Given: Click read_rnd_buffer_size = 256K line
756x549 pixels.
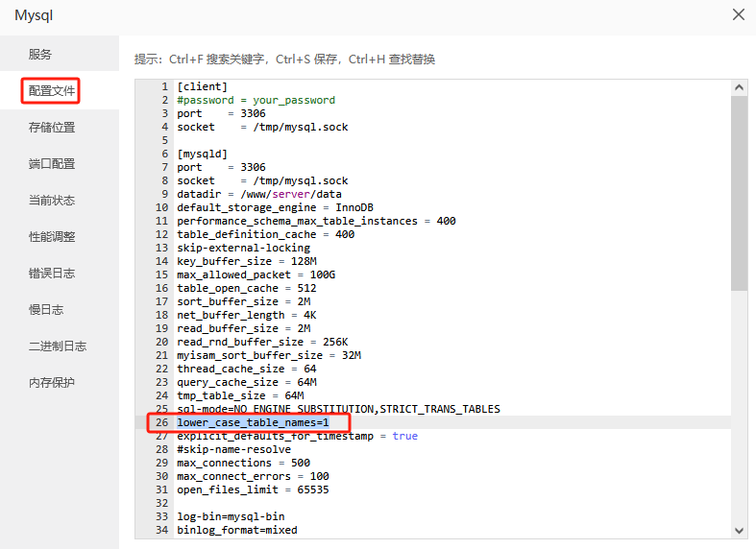Looking at the screenshot, I should [x=263, y=342].
